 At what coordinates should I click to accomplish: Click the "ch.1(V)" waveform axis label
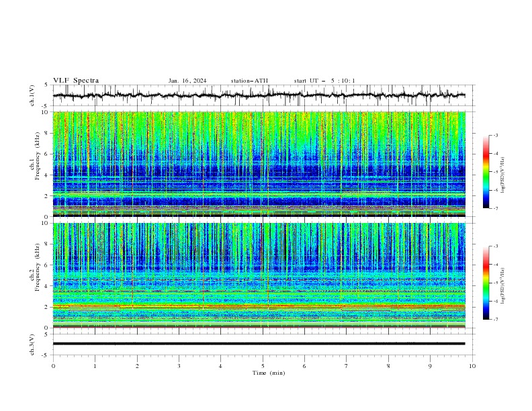(32, 95)
